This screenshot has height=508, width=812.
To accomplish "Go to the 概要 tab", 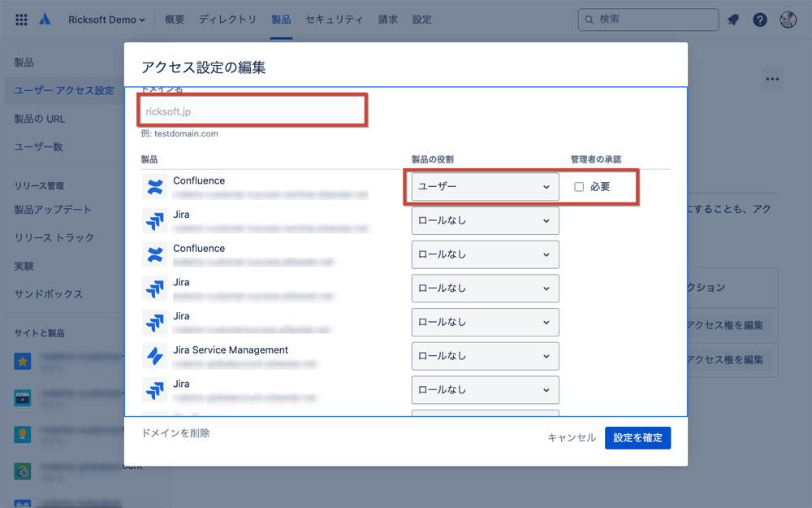I will tap(175, 20).
